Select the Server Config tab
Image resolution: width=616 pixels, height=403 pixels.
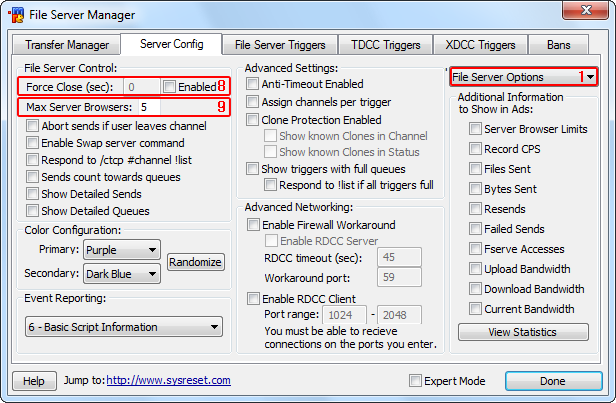[171, 44]
